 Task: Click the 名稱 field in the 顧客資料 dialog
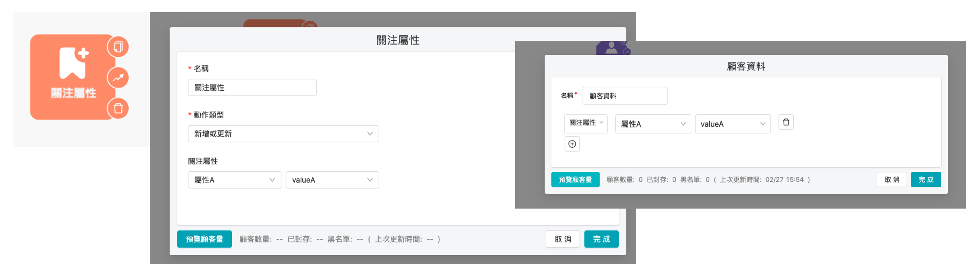coord(625,95)
